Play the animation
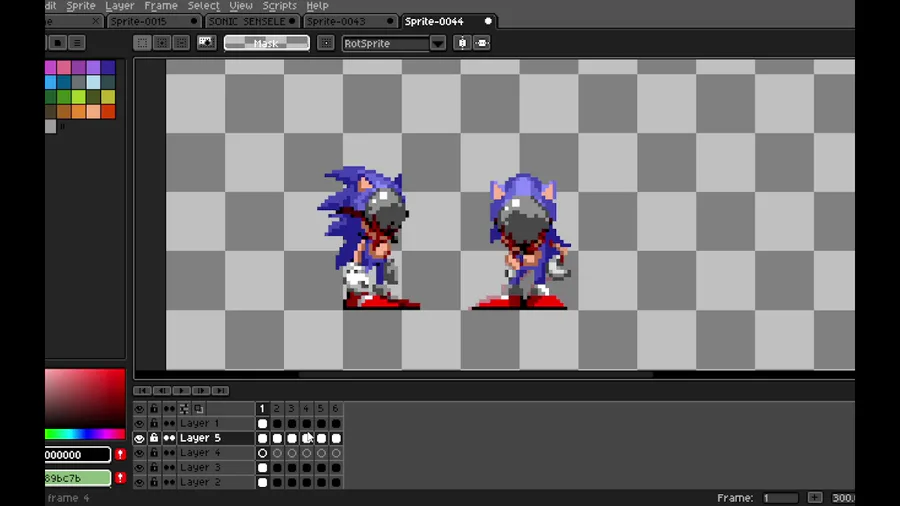The width and height of the screenshot is (900, 506). pos(181,391)
